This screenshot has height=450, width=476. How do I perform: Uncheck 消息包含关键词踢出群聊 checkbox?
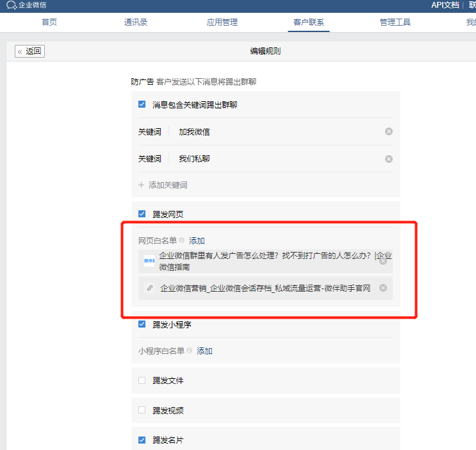click(142, 104)
